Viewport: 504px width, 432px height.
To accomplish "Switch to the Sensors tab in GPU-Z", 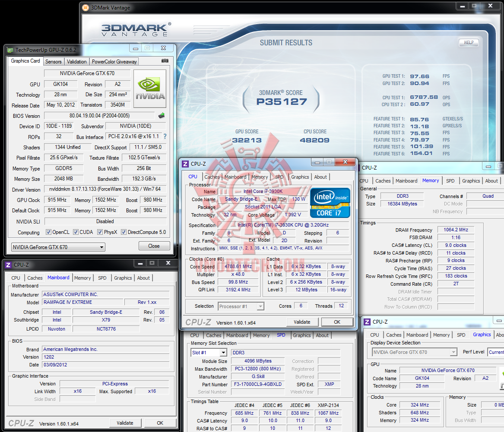I will 54,62.
